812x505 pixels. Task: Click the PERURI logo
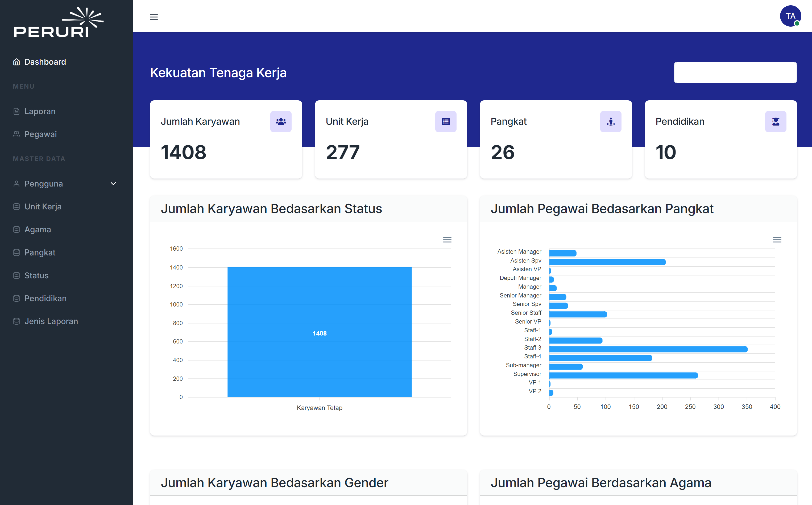tap(59, 22)
